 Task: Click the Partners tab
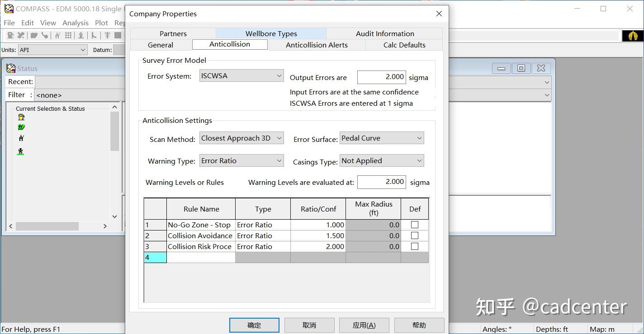coord(173,33)
